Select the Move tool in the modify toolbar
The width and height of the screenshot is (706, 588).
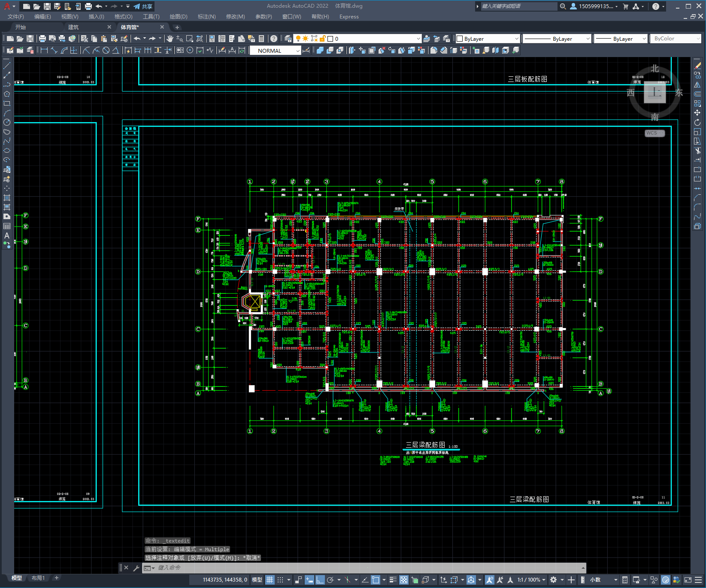click(697, 113)
